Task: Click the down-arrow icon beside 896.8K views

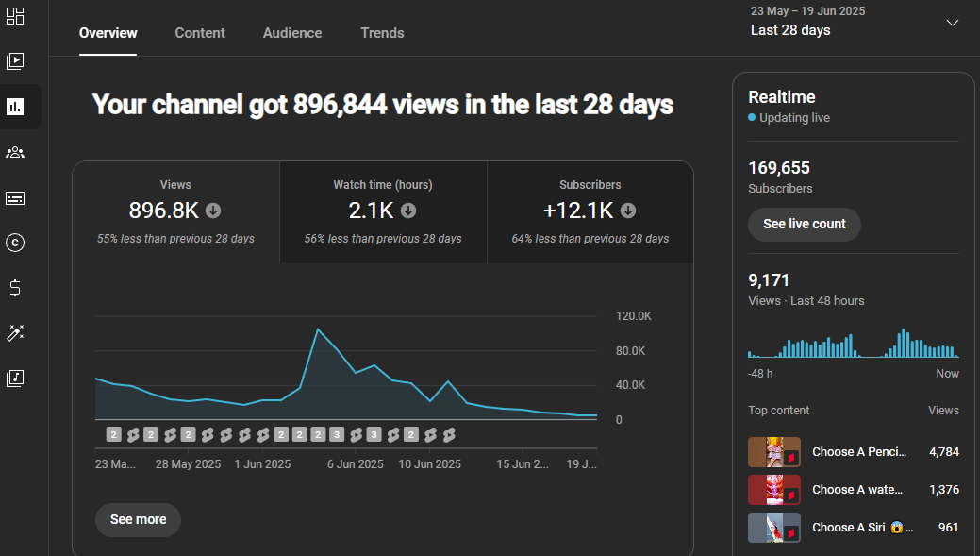Action: coord(213,211)
